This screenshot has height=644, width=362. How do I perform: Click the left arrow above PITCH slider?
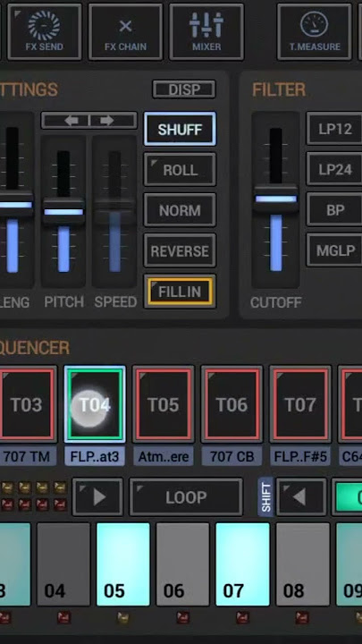(72, 121)
